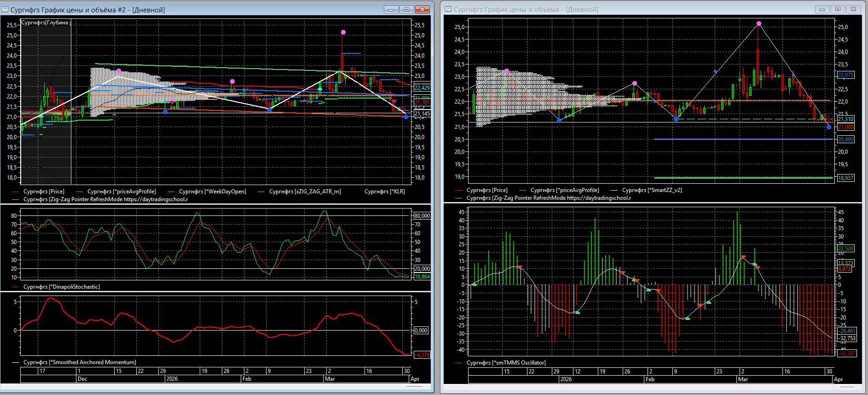Click the pink marker above the tallest candle in left chart
The height and width of the screenshot is (395, 868).
[x=343, y=32]
